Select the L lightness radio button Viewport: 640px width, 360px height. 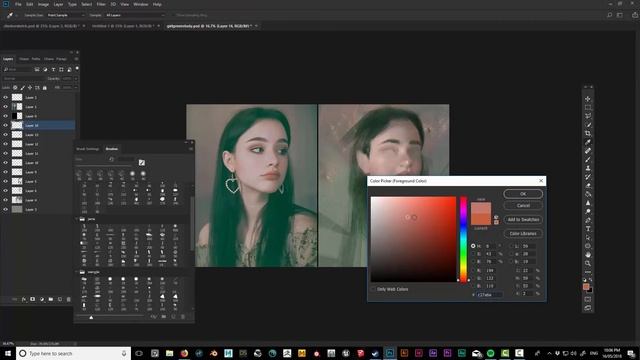[x=511, y=246]
